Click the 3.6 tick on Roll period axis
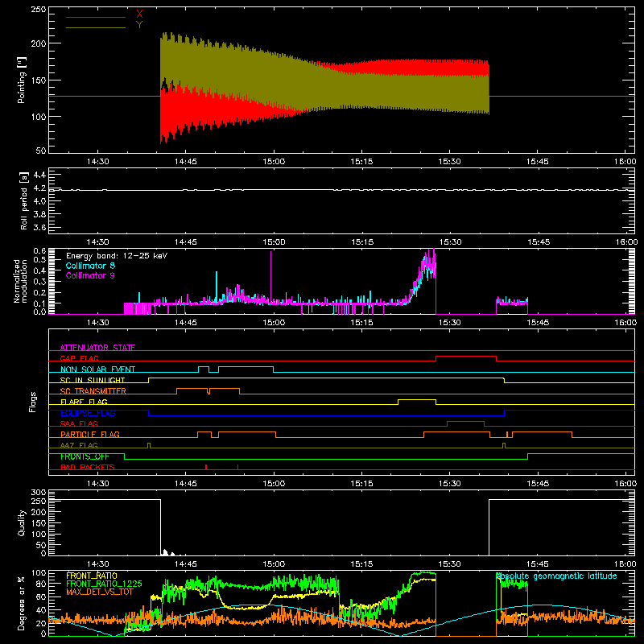 (39, 227)
